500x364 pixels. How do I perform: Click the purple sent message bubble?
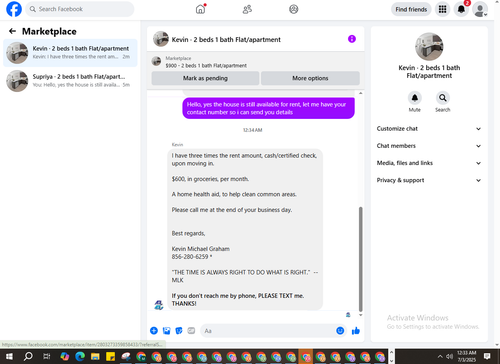pos(268,108)
